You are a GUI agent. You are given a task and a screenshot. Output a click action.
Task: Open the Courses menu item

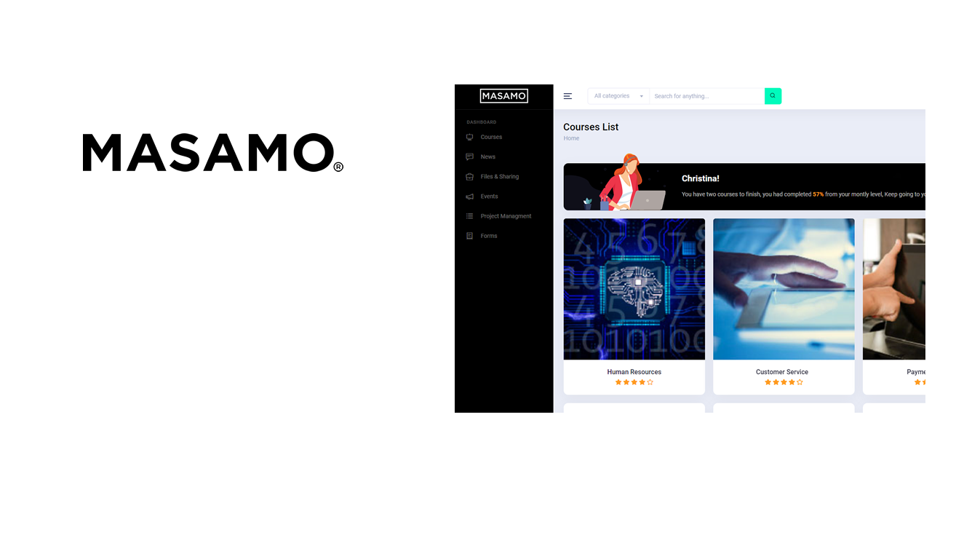(491, 137)
